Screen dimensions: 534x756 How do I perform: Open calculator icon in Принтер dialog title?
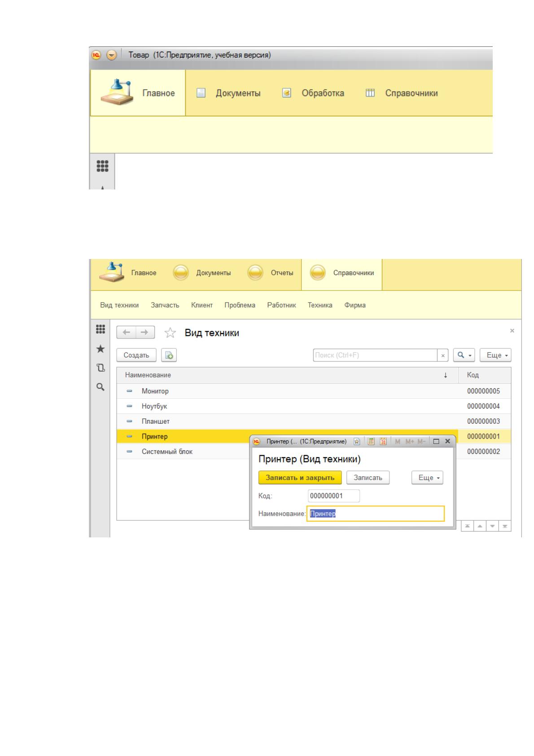371,441
